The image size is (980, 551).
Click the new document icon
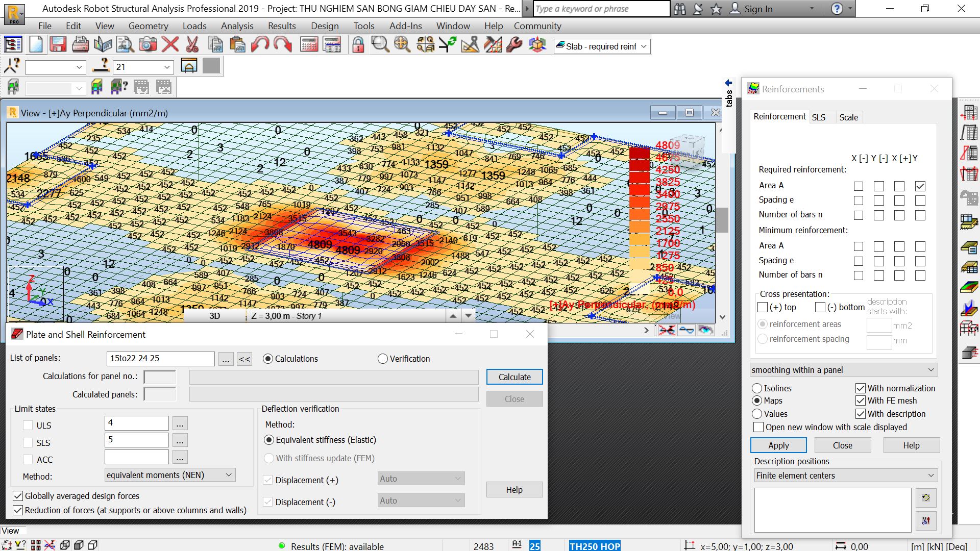click(x=36, y=45)
